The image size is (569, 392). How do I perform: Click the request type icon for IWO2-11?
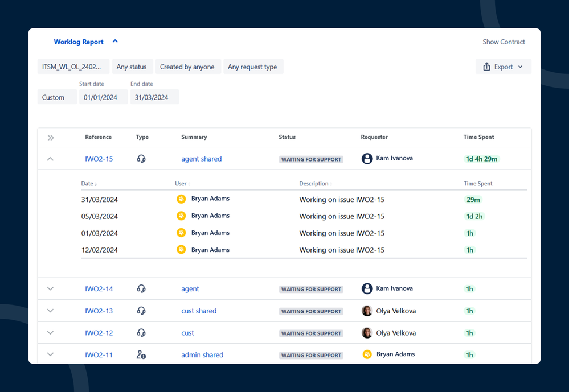click(141, 354)
